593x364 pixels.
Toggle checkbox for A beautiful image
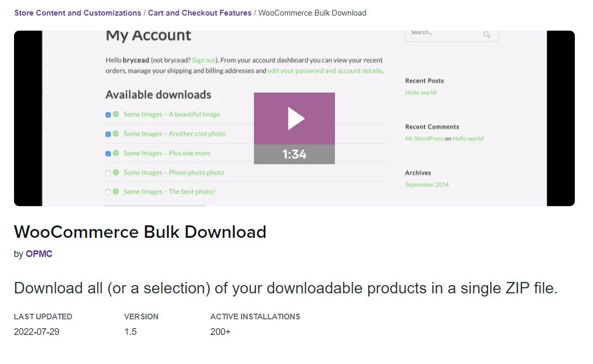pos(108,115)
